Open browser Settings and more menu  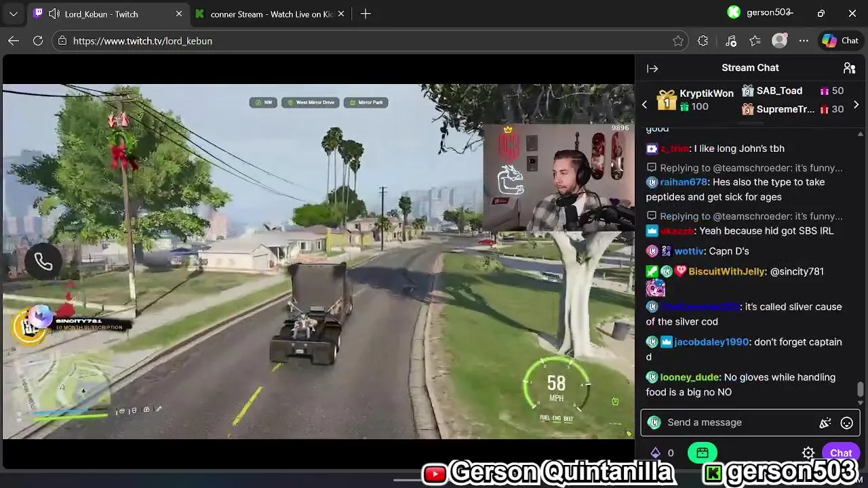coord(804,41)
